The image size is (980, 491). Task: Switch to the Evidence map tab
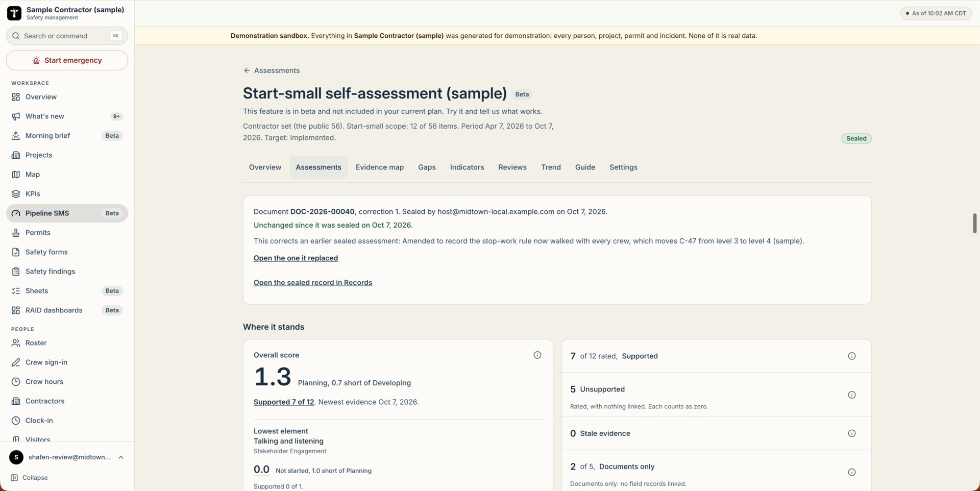(x=380, y=167)
